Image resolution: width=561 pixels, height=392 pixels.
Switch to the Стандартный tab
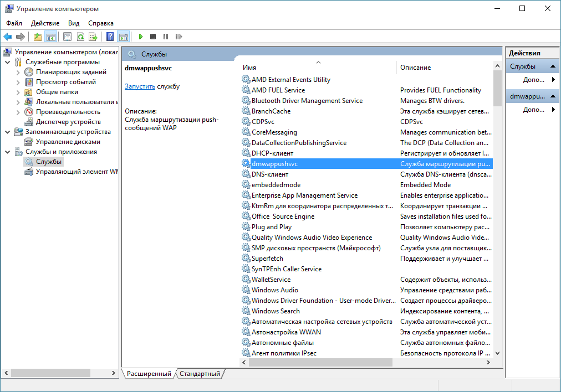click(200, 374)
